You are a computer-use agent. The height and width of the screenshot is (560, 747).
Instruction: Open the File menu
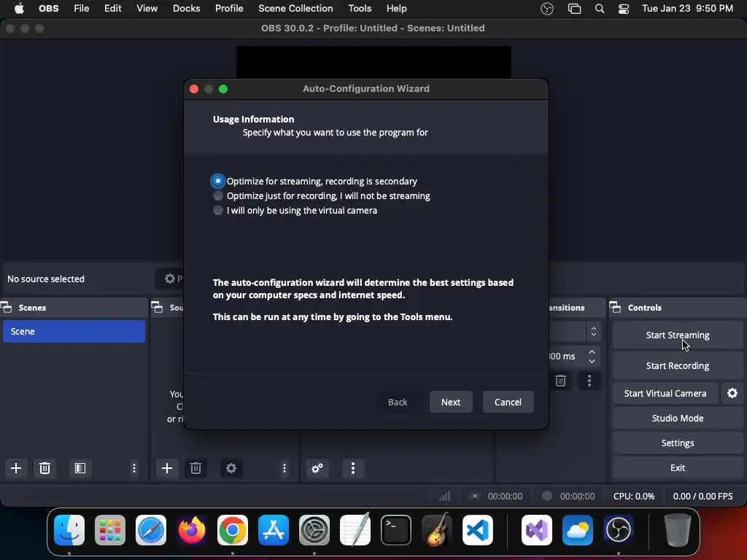click(82, 9)
